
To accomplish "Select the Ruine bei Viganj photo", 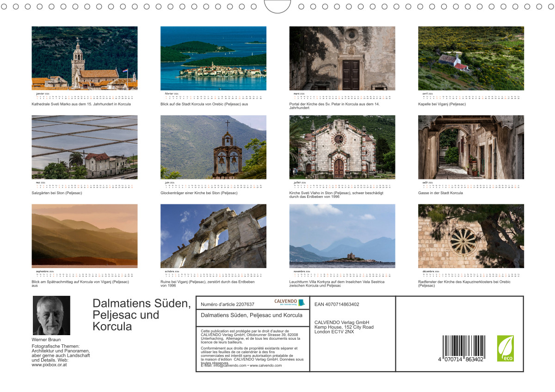I will pyautogui.click(x=213, y=236).
